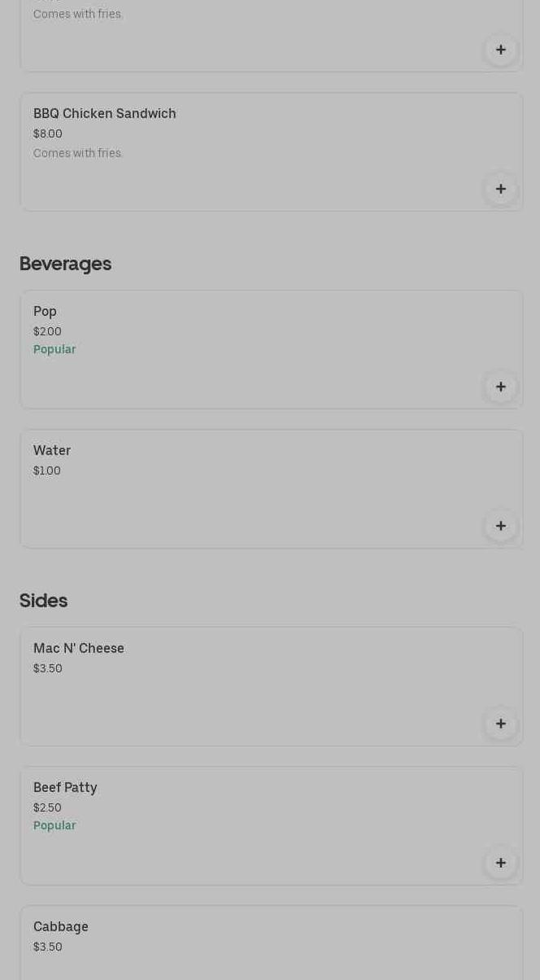
Task: Select the Beef Patty item name
Action: click(x=65, y=788)
